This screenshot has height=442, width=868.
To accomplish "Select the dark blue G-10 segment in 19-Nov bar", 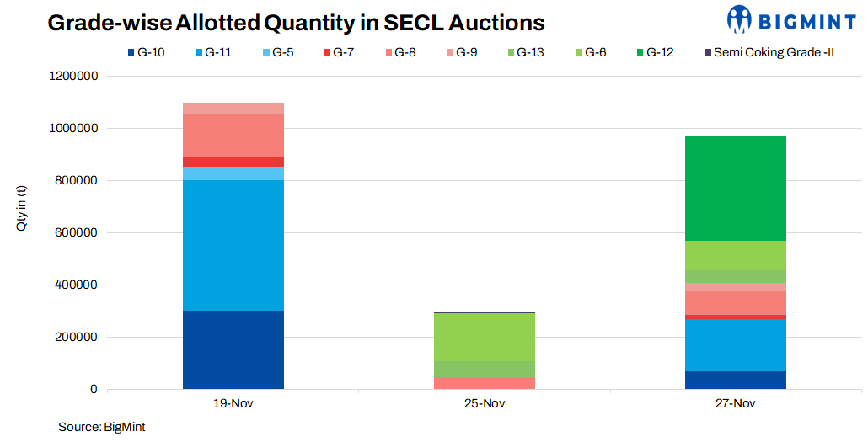I will [x=233, y=349].
